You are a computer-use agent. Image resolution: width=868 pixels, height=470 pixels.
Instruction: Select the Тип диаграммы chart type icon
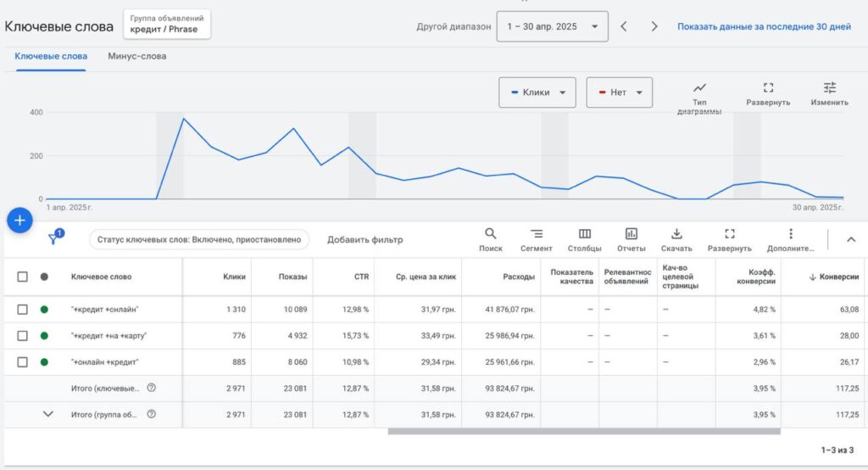[699, 88]
